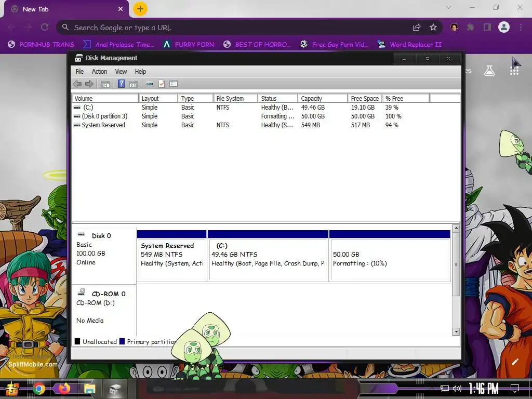
Task: Click the Disk Management title bar icon
Action: (79, 58)
